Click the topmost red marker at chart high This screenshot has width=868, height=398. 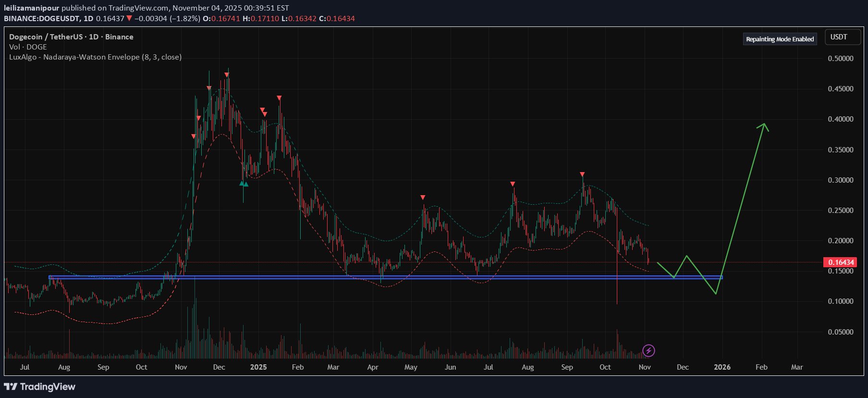pos(227,75)
